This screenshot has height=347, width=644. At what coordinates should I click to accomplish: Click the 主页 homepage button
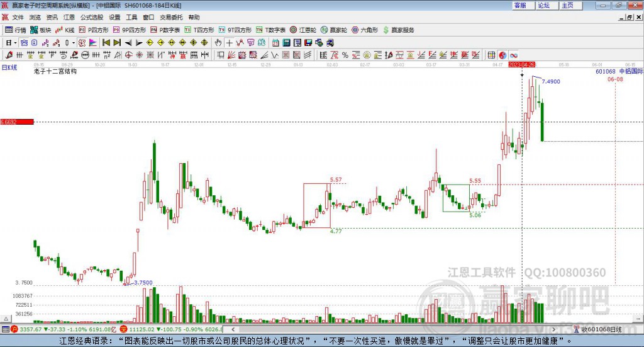571,5
